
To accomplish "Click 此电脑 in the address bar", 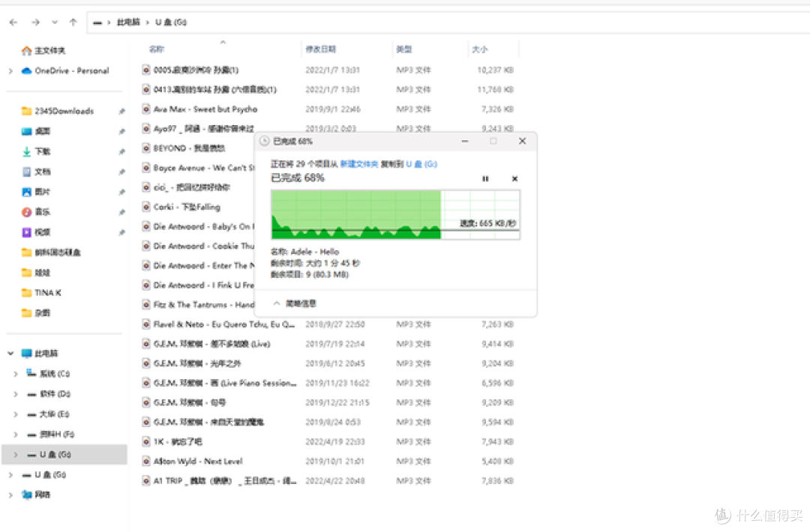I will [128, 22].
